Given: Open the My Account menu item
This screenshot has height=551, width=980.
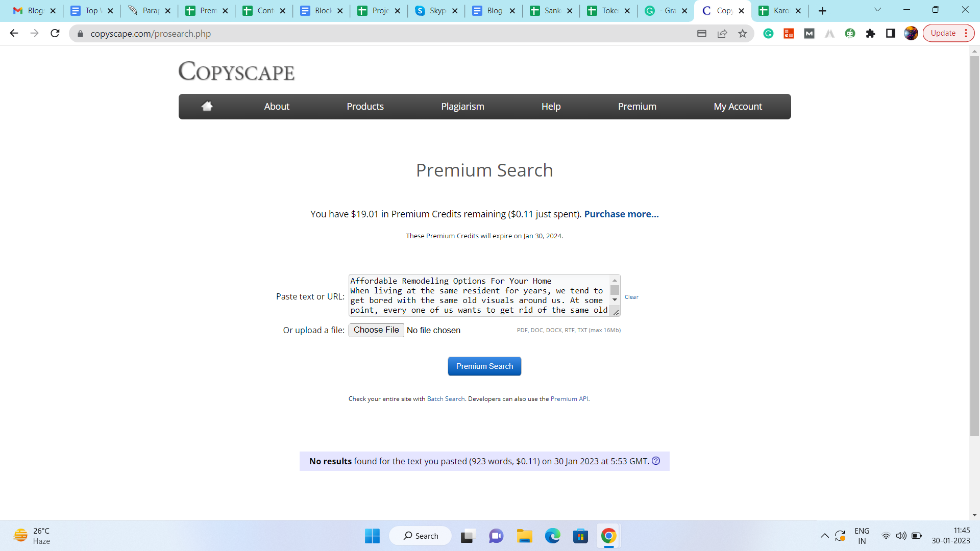Looking at the screenshot, I should coord(738,106).
